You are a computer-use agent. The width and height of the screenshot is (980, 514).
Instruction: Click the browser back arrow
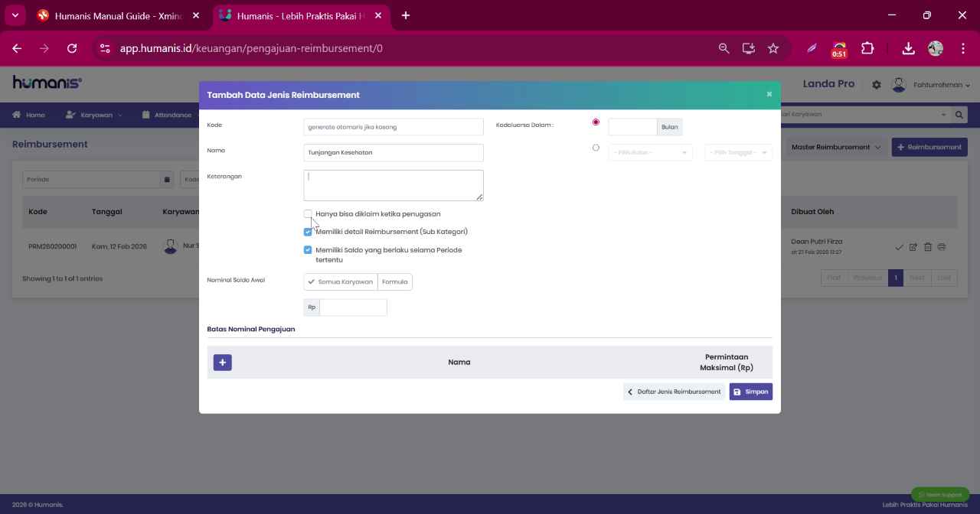(17, 48)
